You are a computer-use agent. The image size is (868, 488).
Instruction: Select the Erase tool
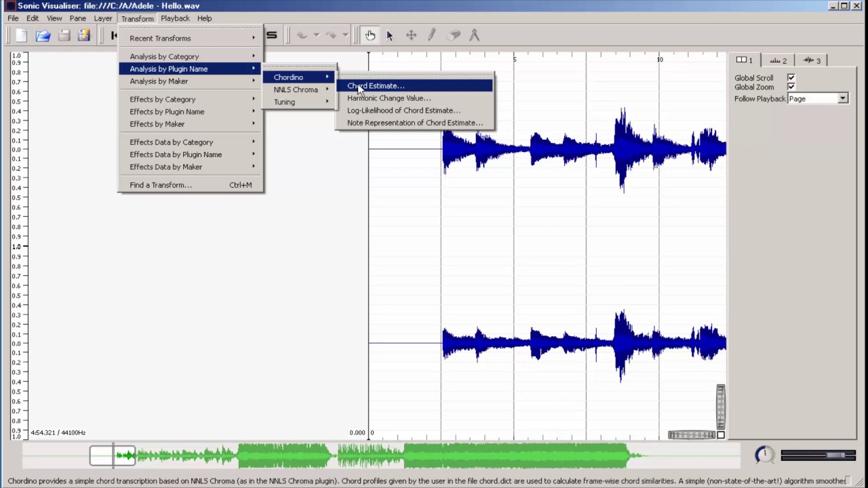(x=454, y=35)
